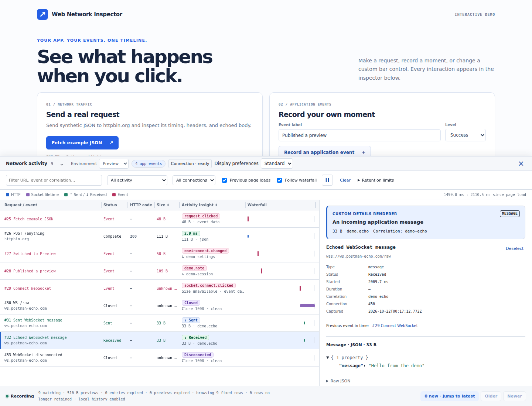Click the Deselect link
532x406 pixels.
(515, 248)
